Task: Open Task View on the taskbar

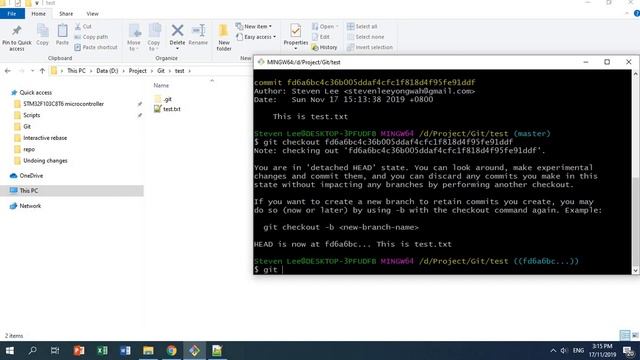Action: [x=55, y=351]
